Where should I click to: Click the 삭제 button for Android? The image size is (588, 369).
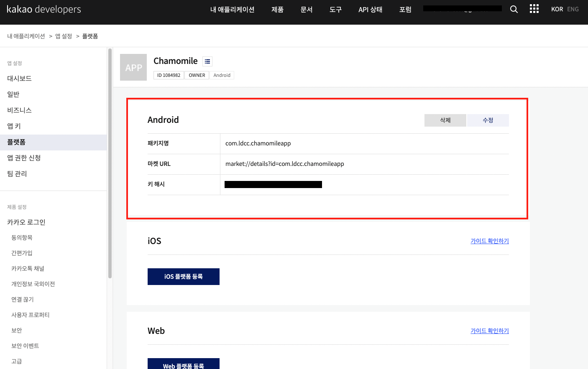pyautogui.click(x=445, y=120)
